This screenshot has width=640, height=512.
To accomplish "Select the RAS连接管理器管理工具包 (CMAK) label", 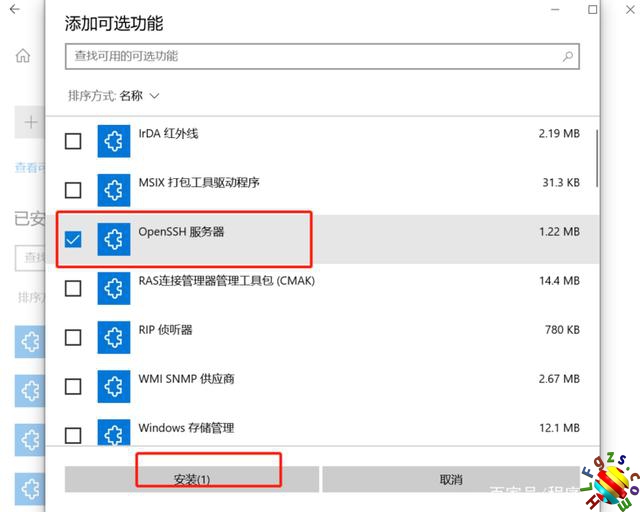I will pos(227,281).
